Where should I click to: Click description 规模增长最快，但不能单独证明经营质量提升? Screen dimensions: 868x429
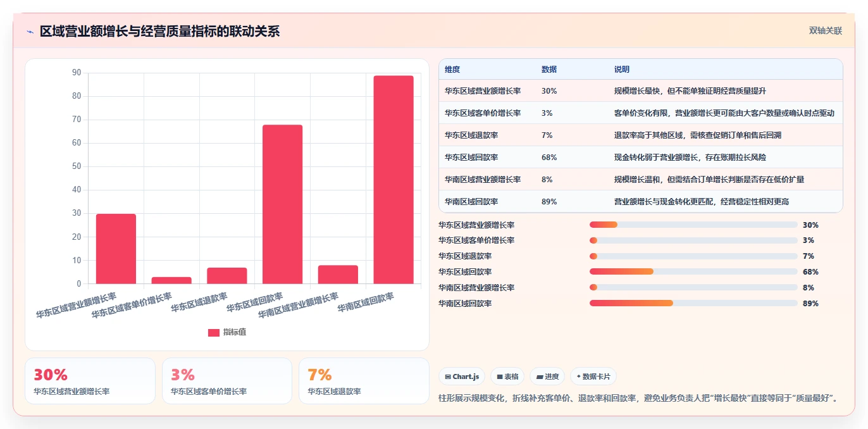tap(690, 91)
